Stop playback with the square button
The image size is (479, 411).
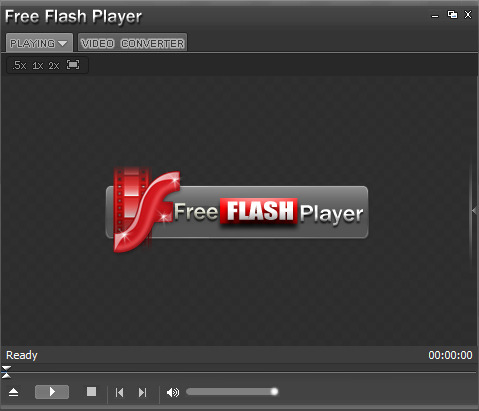pos(91,392)
